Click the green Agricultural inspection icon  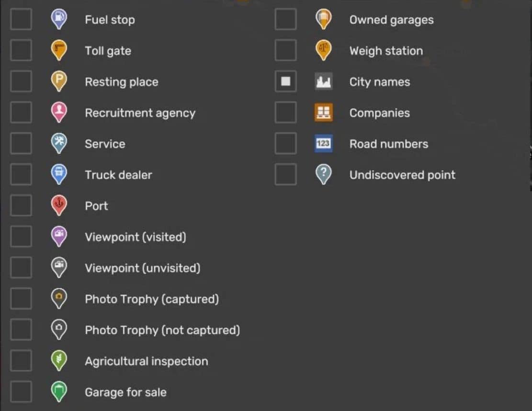(59, 361)
